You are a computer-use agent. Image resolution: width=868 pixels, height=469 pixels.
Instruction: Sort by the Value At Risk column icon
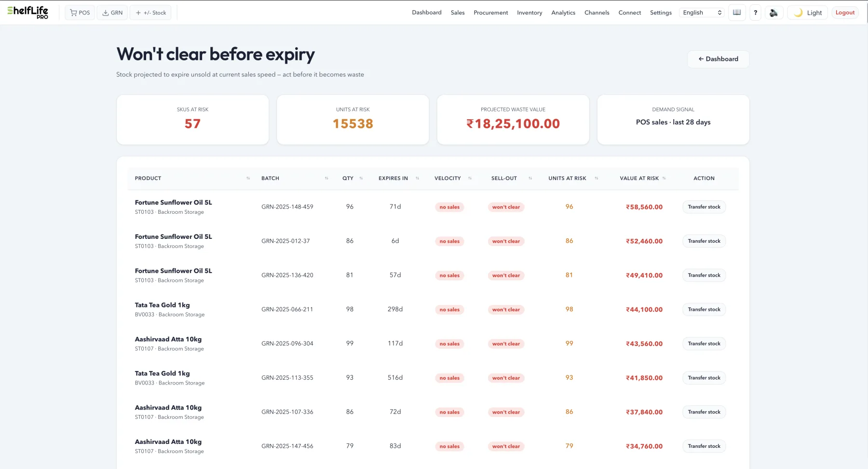(664, 179)
